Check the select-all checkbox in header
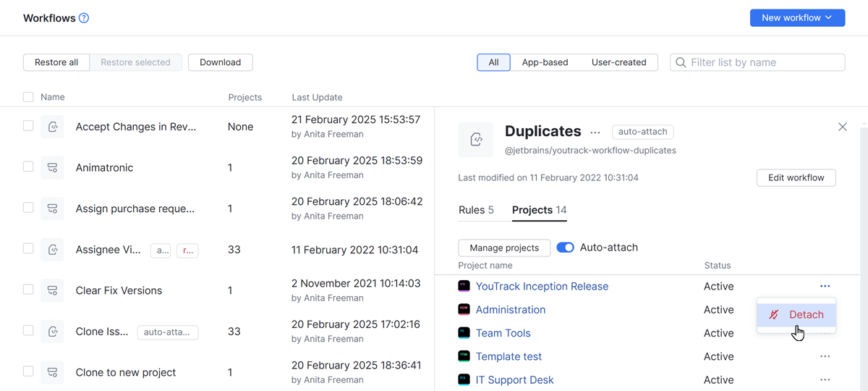Image resolution: width=868 pixels, height=391 pixels. [28, 97]
